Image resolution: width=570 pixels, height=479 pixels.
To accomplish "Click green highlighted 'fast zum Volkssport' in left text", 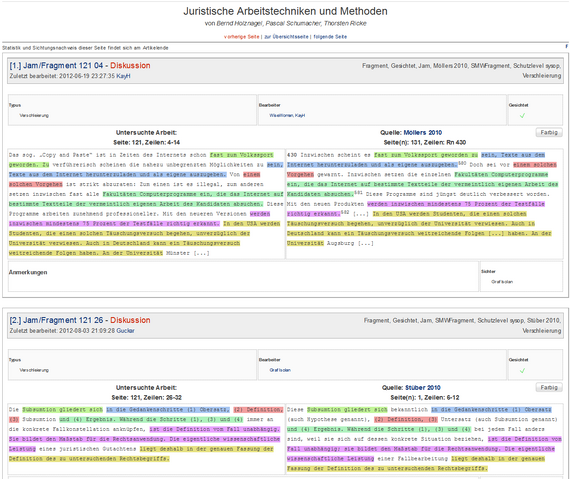I will 241,155.
